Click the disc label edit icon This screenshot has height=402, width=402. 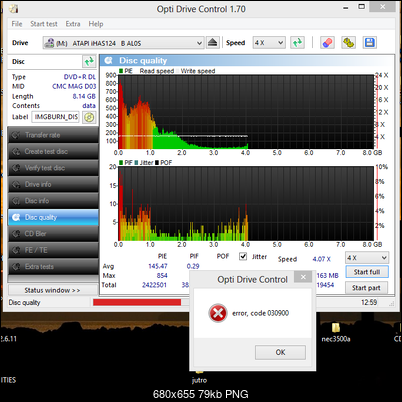pos(89,117)
